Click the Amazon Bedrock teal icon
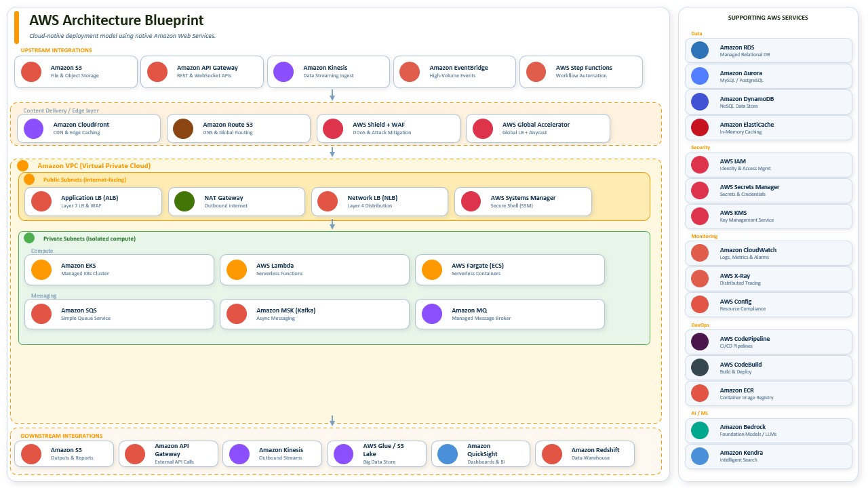The image size is (868, 488). pos(700,430)
